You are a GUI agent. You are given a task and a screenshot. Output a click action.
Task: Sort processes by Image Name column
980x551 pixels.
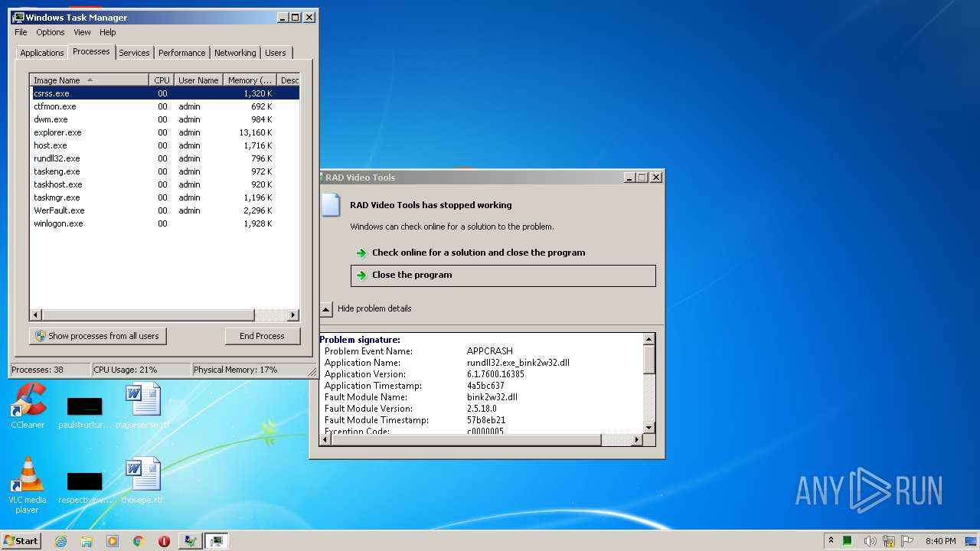pyautogui.click(x=90, y=80)
